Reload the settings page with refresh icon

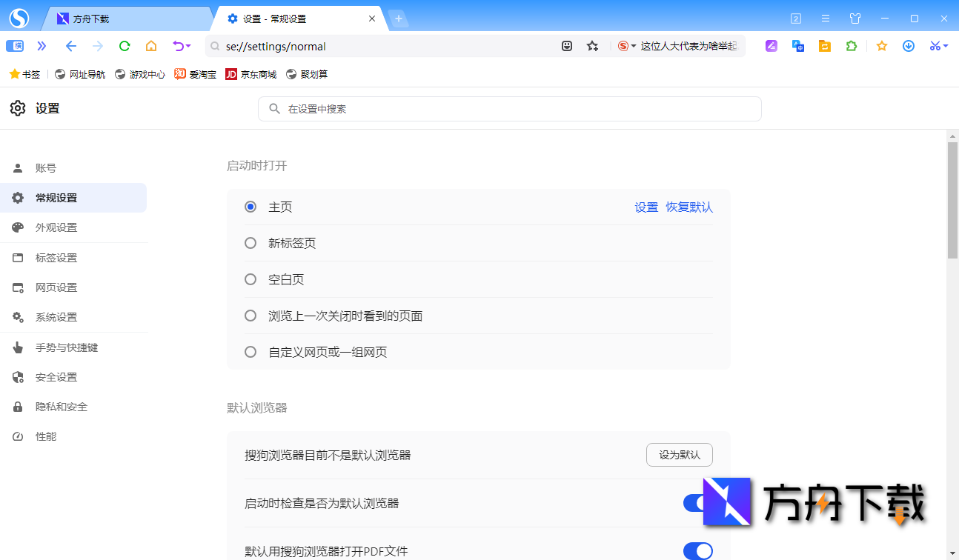tap(124, 46)
